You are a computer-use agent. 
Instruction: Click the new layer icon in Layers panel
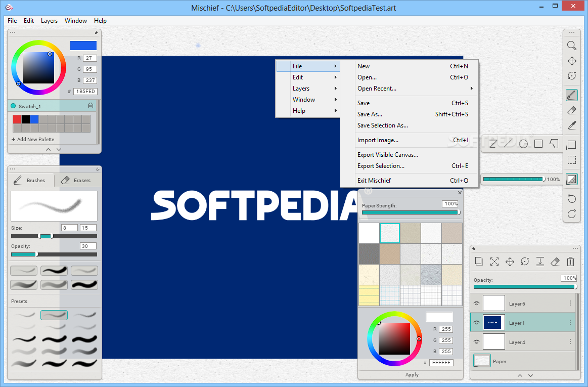coord(479,261)
